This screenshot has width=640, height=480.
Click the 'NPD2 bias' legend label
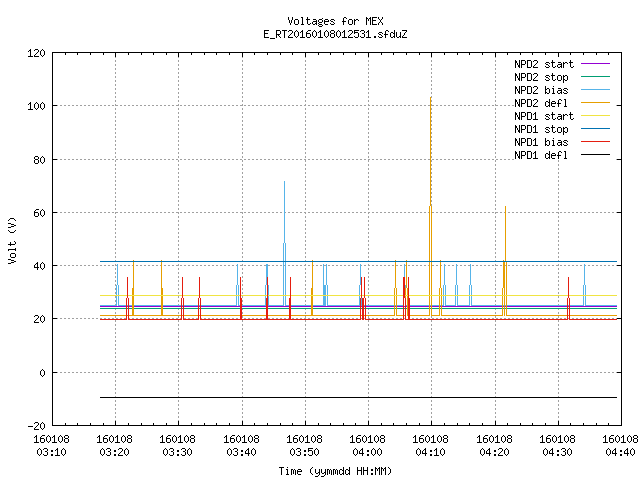[x=541, y=90]
